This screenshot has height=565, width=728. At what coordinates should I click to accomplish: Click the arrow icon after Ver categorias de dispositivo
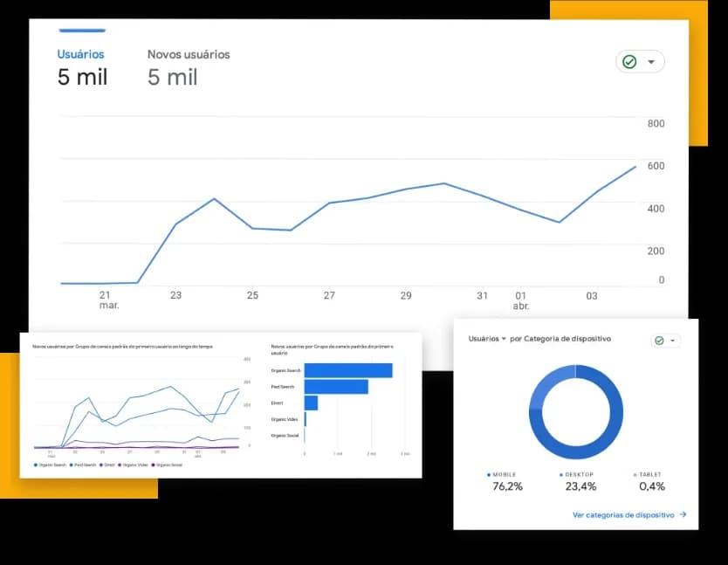(x=683, y=515)
